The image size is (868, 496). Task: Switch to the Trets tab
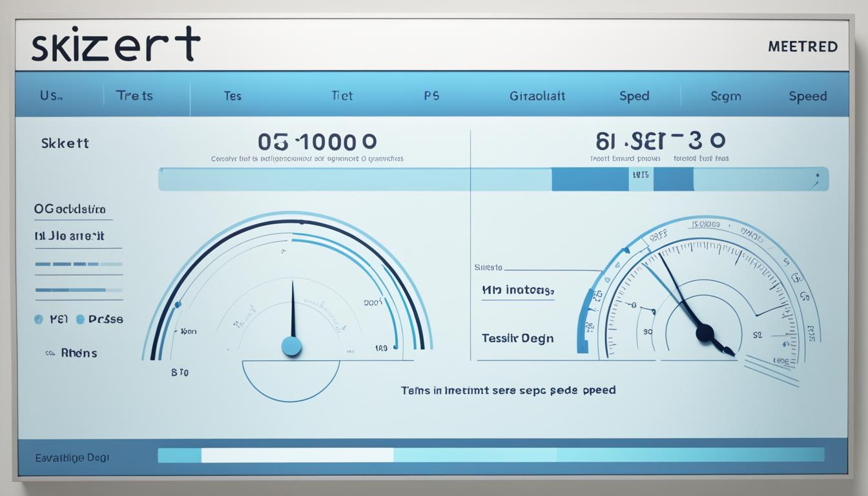pos(134,96)
